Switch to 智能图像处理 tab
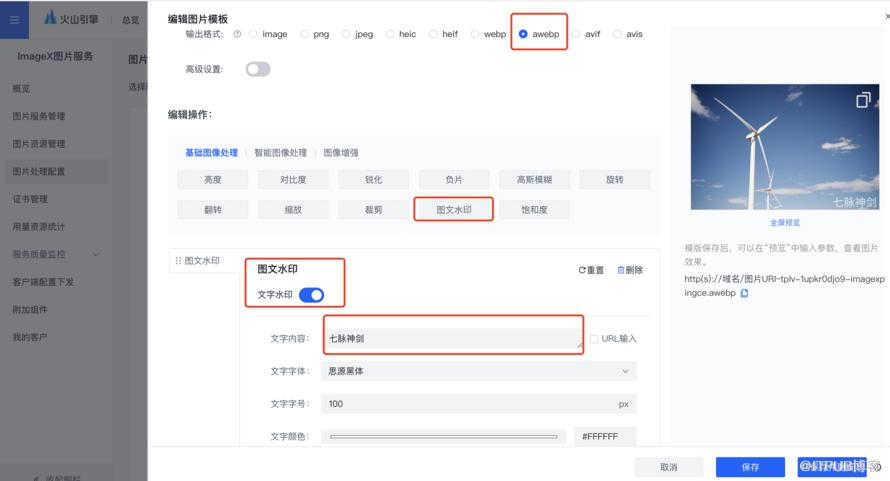 point(280,153)
